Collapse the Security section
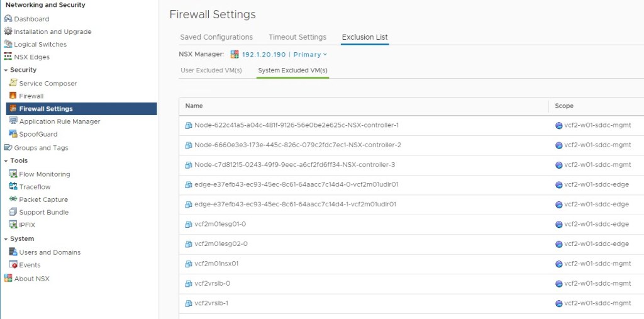644x319 pixels. click(6, 70)
